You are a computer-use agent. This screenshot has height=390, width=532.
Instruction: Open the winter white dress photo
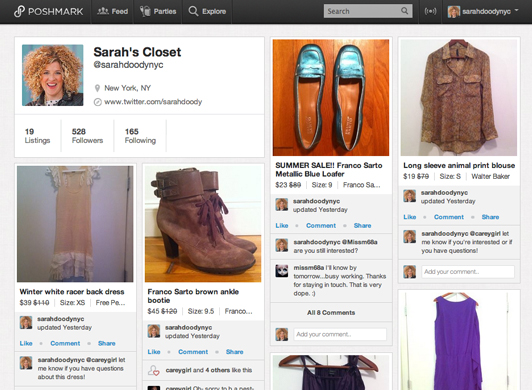(75, 224)
